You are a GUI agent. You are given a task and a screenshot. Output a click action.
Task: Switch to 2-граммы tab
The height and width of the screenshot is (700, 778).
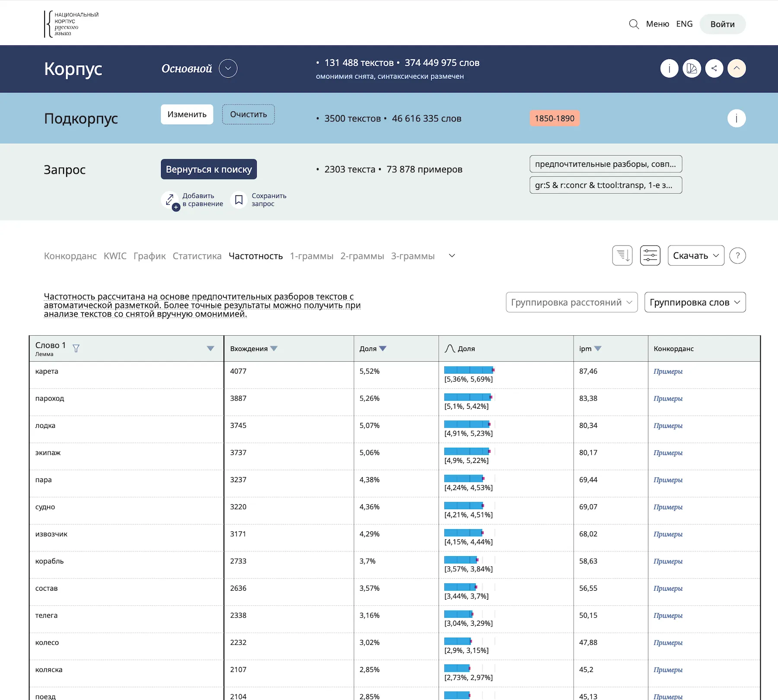coord(362,256)
